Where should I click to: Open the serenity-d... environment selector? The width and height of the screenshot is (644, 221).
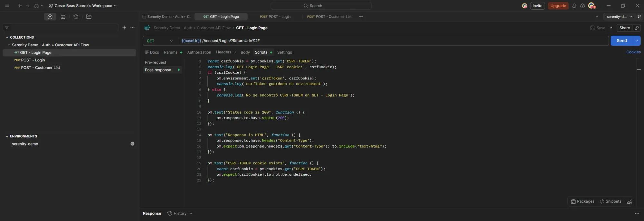[619, 17]
